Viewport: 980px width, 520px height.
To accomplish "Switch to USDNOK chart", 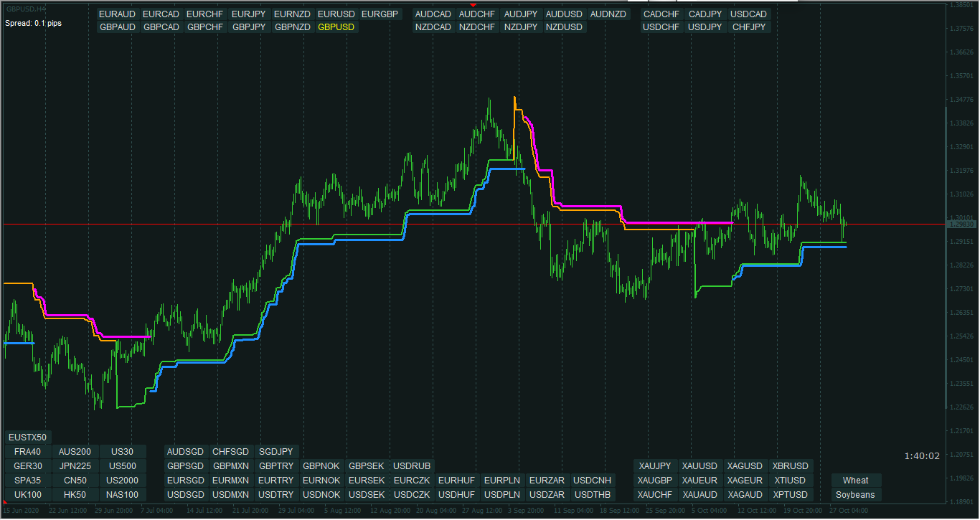I will pos(321,495).
